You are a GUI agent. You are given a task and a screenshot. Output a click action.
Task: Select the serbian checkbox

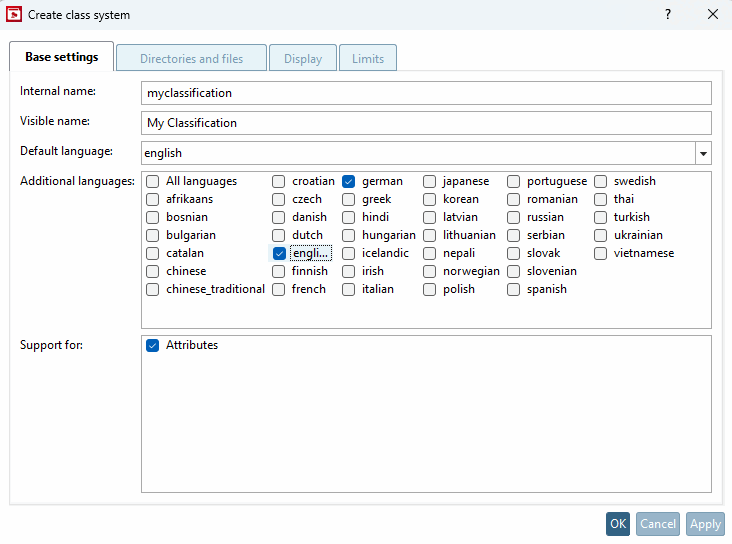[514, 235]
